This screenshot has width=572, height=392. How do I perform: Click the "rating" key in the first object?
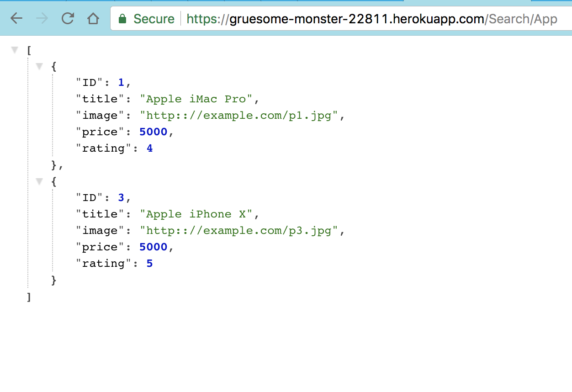(104, 148)
